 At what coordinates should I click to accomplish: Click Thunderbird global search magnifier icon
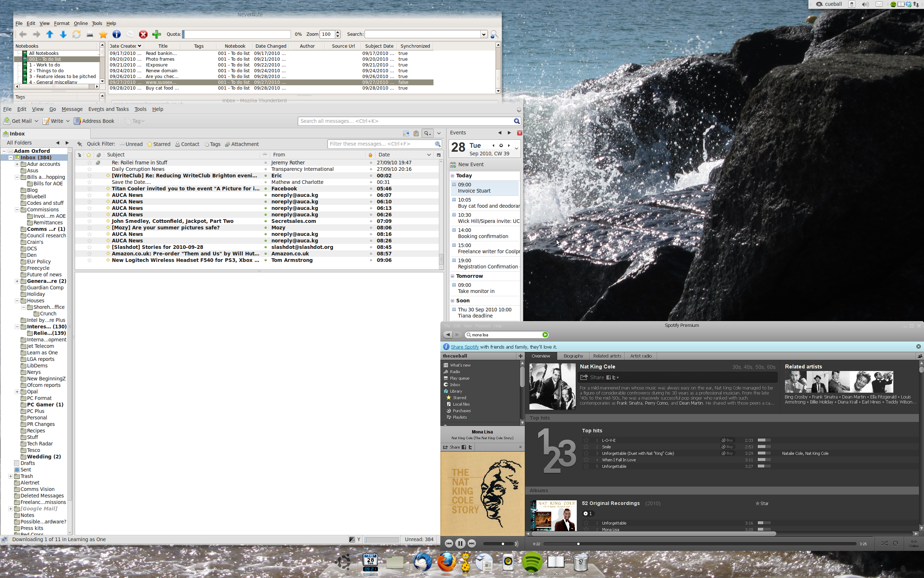[x=516, y=121]
